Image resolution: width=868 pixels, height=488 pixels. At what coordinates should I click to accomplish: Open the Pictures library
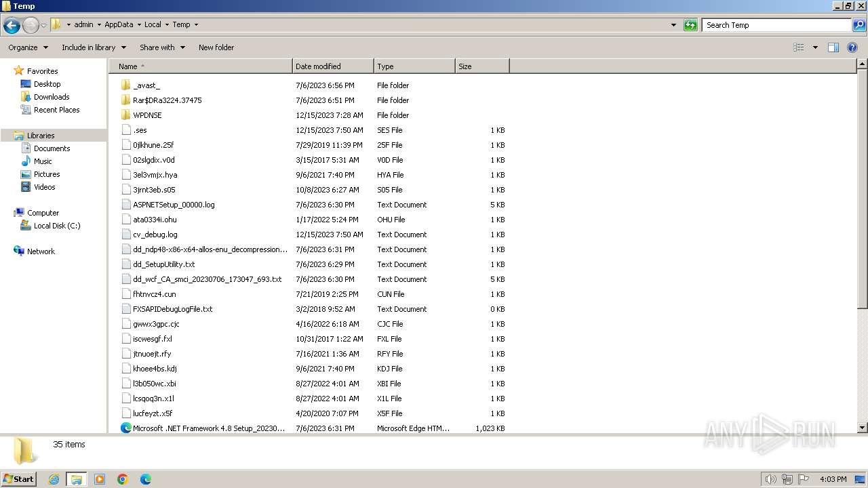[47, 174]
